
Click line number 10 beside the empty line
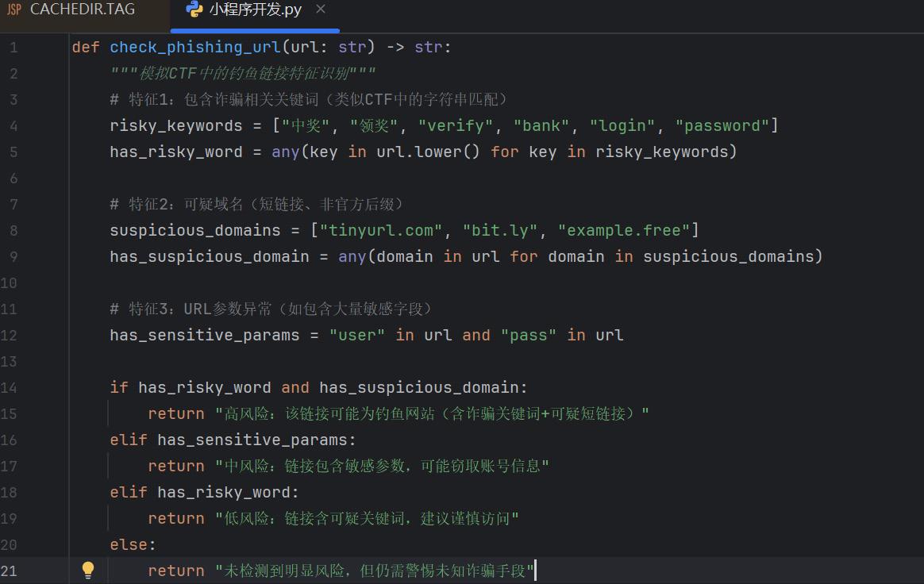tap(9, 282)
